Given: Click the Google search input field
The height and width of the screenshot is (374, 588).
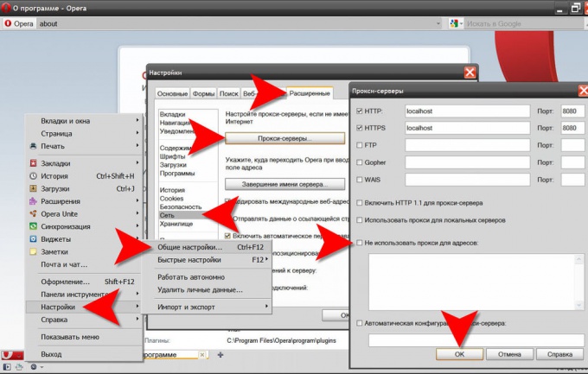Looking at the screenshot, I should tap(524, 23).
